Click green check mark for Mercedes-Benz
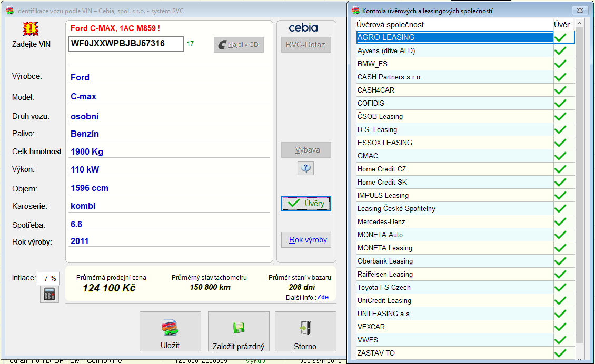Viewport: 595px width, 364px height. click(560, 221)
